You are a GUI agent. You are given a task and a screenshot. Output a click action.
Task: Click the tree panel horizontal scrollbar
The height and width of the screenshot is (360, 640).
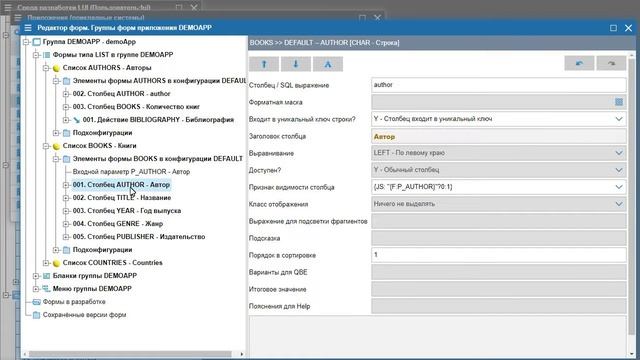click(130, 354)
